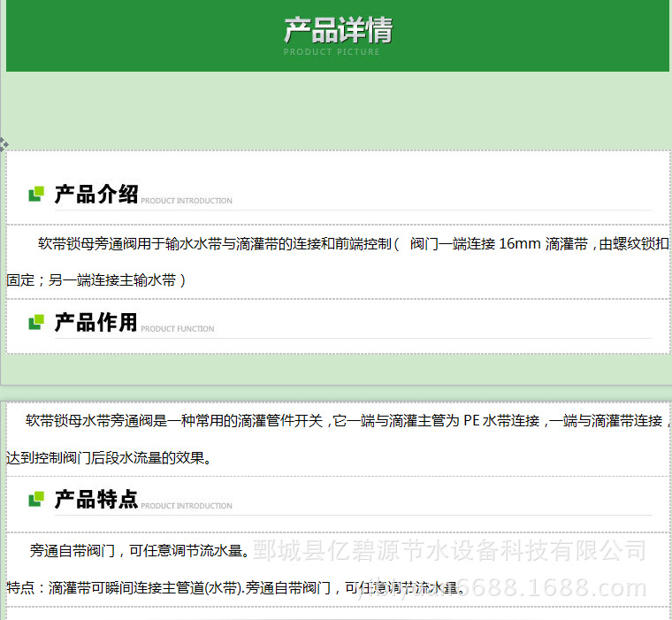Click the line starting 固定；另一端连接

[95, 279]
